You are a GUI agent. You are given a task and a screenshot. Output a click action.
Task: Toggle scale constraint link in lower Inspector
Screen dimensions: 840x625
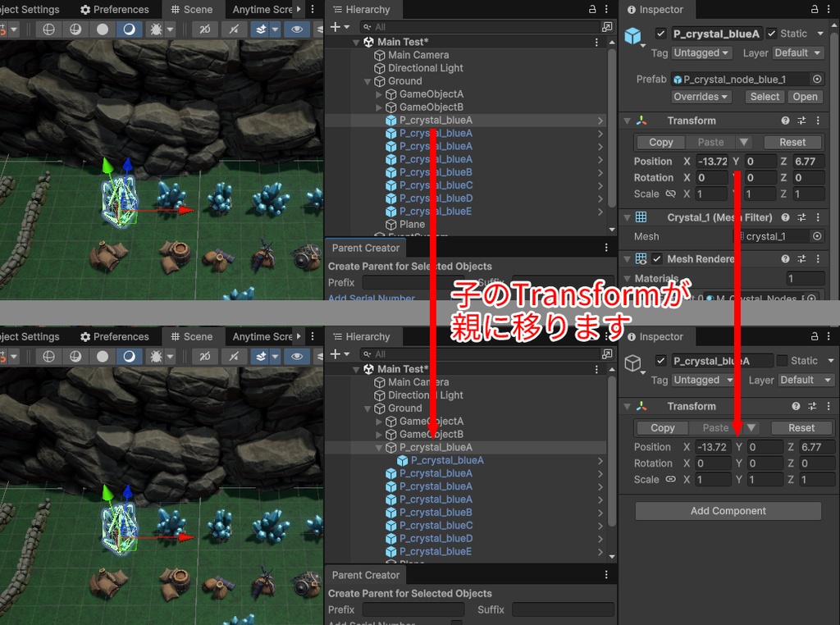pyautogui.click(x=670, y=479)
